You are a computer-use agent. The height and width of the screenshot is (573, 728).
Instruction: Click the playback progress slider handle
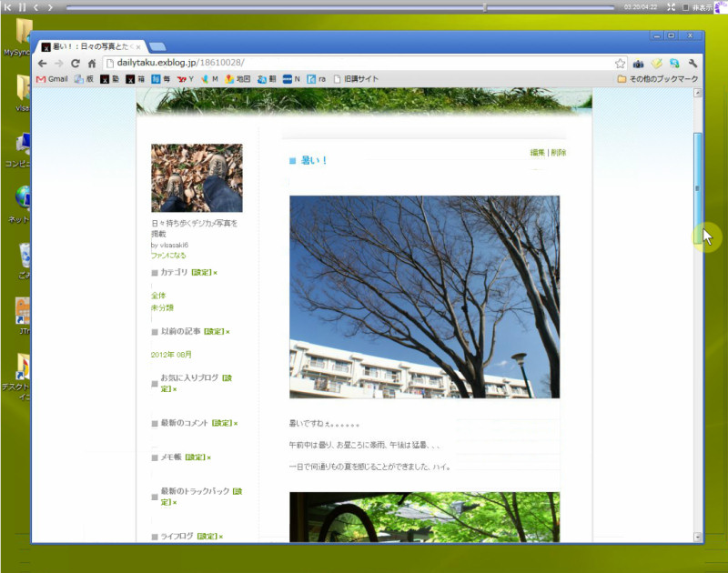tap(485, 7)
